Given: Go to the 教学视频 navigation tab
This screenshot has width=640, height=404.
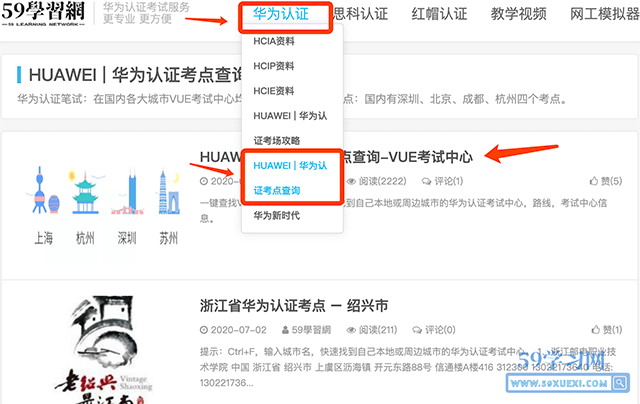Looking at the screenshot, I should (519, 15).
